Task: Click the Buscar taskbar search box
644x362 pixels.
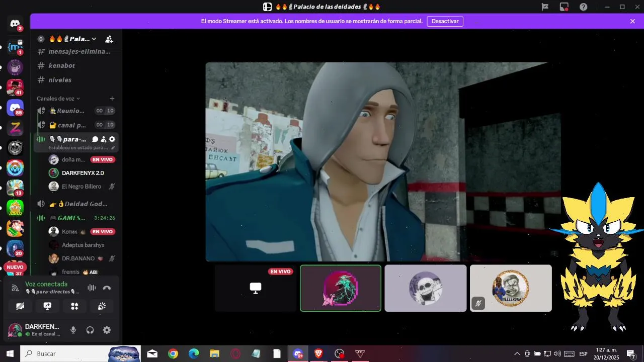Action: coord(80,353)
